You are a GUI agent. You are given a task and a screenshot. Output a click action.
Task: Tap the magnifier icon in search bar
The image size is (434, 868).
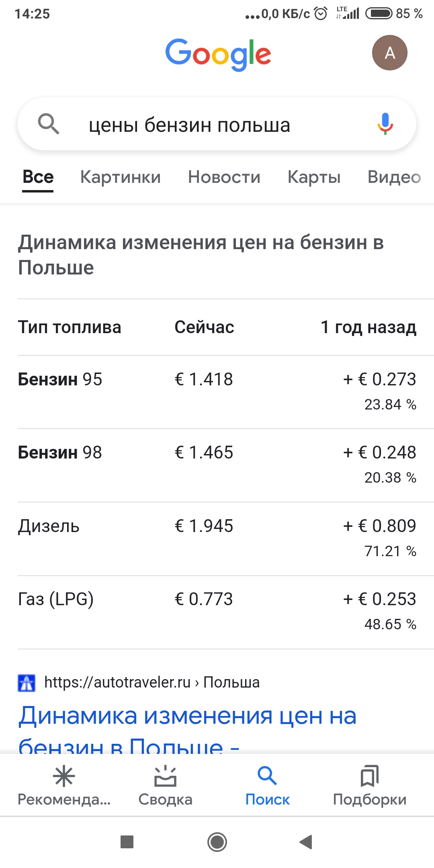pos(49,124)
